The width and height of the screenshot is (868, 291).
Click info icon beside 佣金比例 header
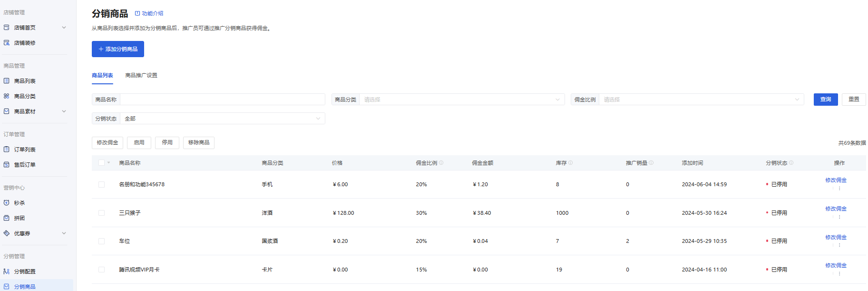(x=441, y=163)
